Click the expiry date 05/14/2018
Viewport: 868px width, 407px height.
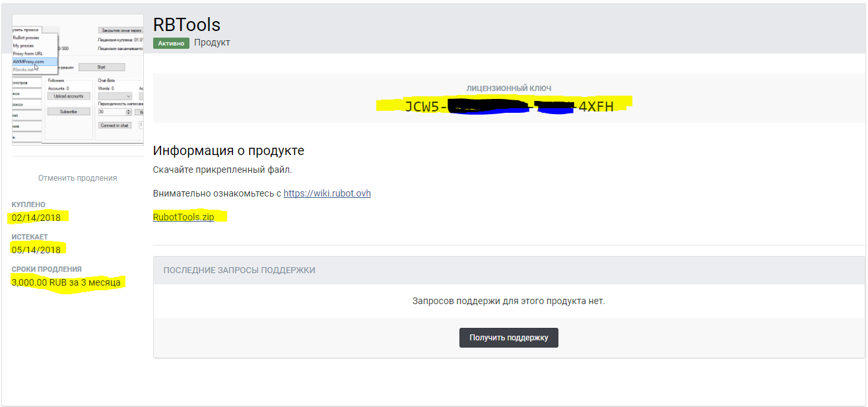click(x=36, y=249)
